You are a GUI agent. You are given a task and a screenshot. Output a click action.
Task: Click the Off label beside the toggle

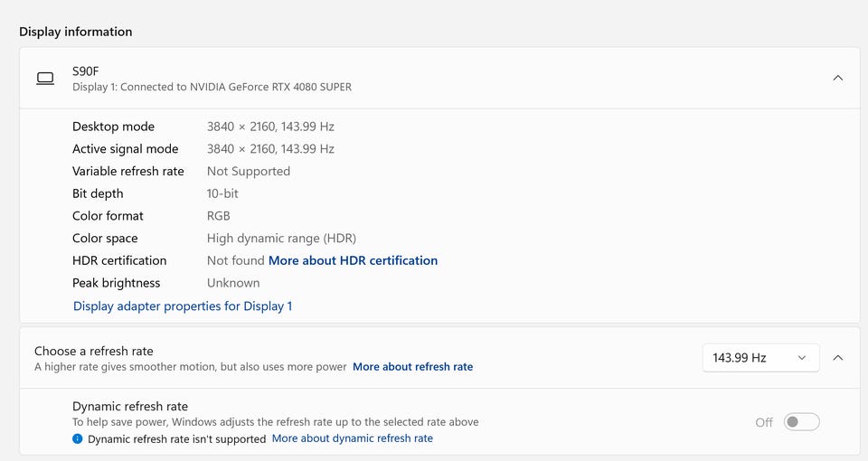(x=764, y=422)
